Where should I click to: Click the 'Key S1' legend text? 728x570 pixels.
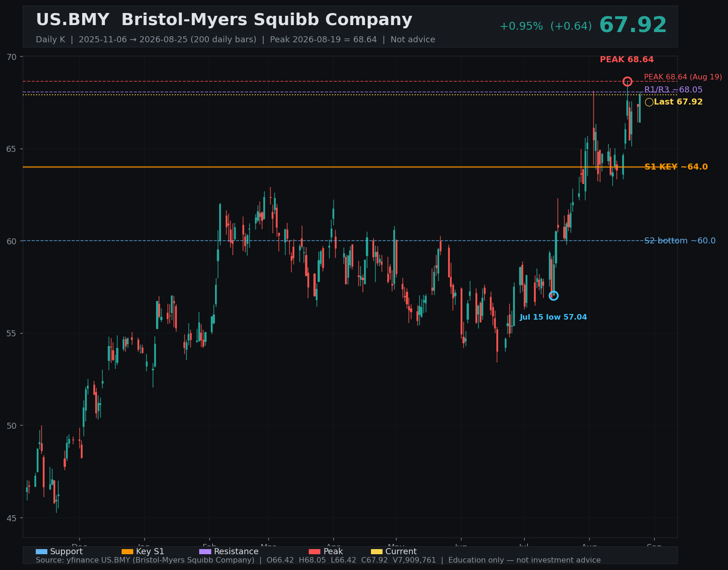[x=150, y=552]
